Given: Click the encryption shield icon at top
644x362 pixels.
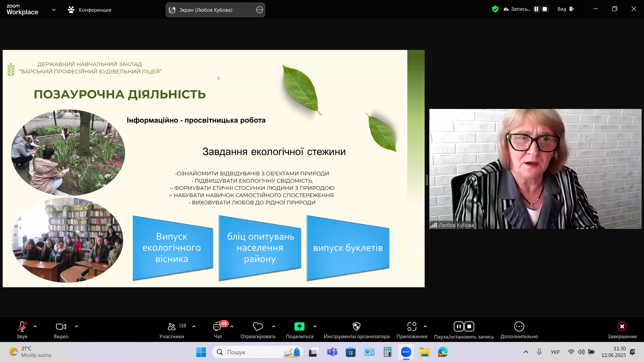Looking at the screenshot, I should point(495,9).
